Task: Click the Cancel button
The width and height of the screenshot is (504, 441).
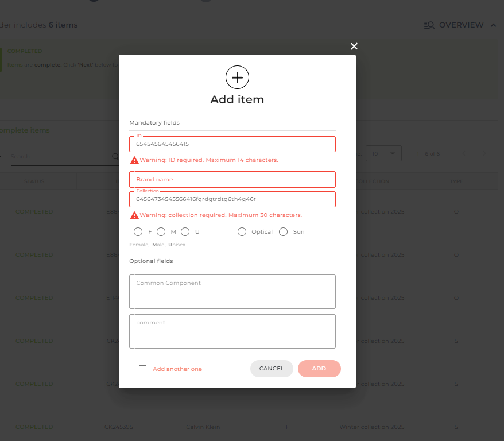Action: (x=272, y=368)
